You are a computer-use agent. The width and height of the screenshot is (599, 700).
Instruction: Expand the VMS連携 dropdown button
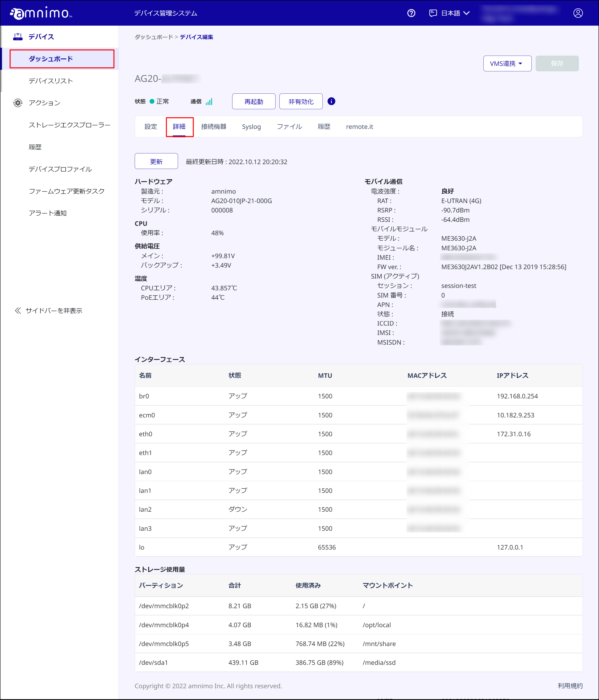[507, 63]
